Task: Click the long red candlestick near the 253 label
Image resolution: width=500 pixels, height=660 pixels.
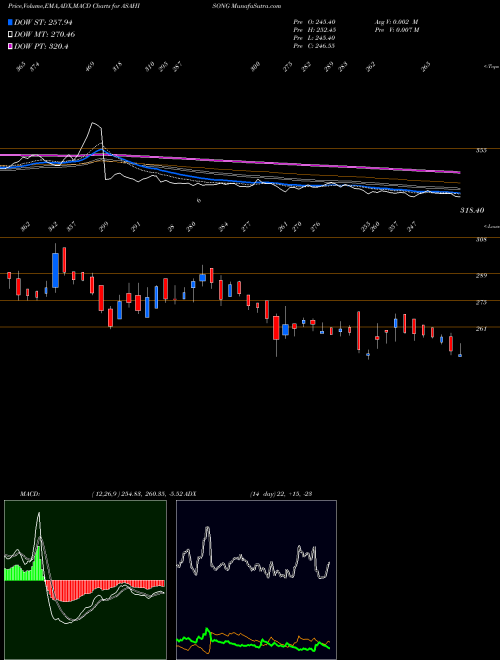Action: coord(359,331)
